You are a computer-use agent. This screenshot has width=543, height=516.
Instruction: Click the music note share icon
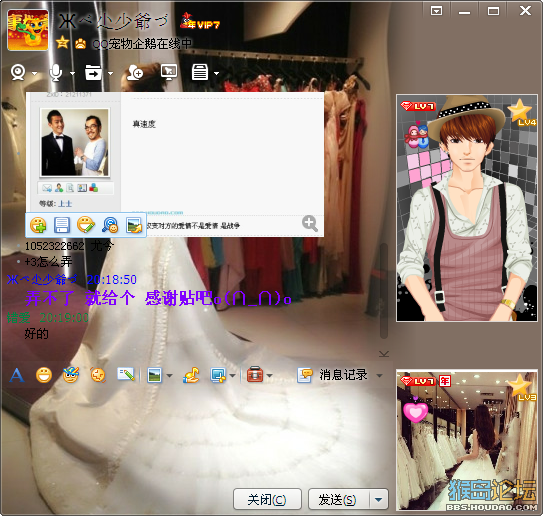(191, 375)
